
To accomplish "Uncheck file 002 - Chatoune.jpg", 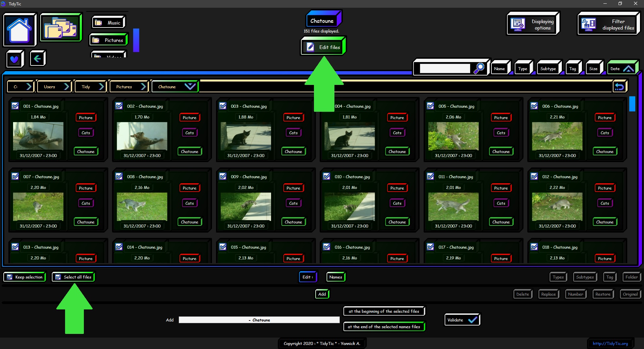I will tap(119, 106).
